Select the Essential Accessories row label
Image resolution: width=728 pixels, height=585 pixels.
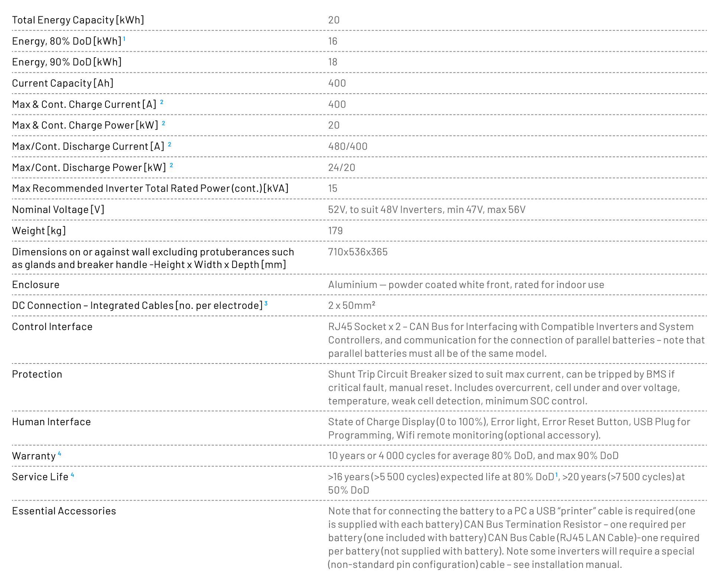click(x=64, y=511)
